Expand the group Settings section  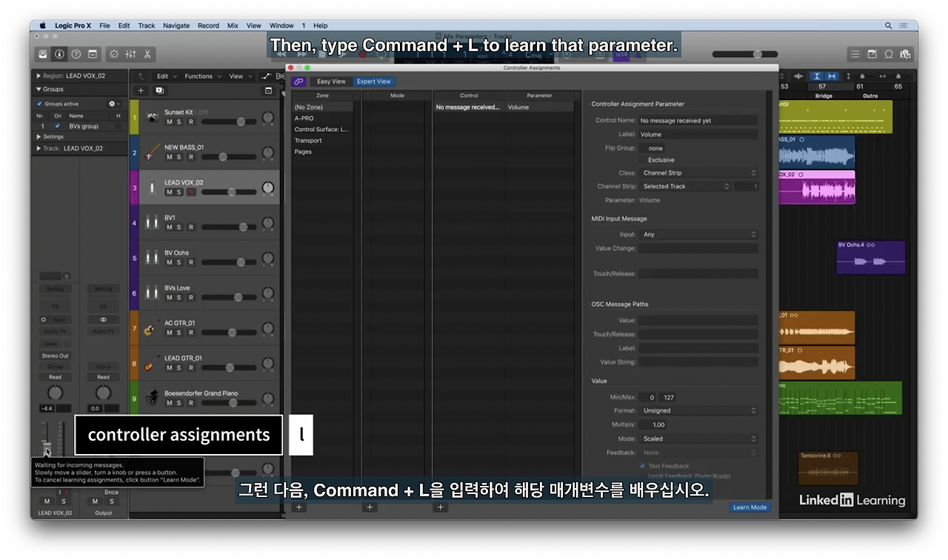[39, 136]
